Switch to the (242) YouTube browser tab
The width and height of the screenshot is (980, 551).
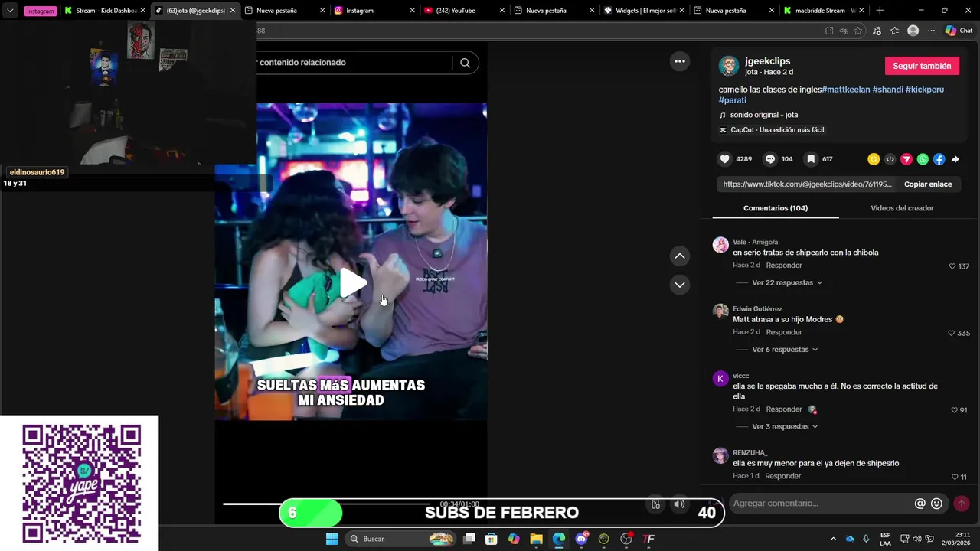point(464,10)
